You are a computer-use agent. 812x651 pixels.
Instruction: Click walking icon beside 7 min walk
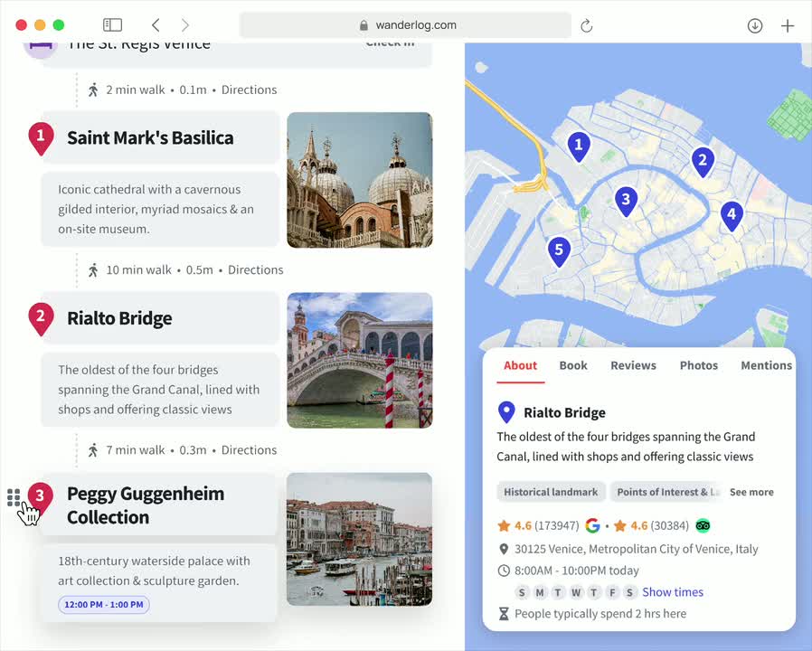tap(93, 450)
